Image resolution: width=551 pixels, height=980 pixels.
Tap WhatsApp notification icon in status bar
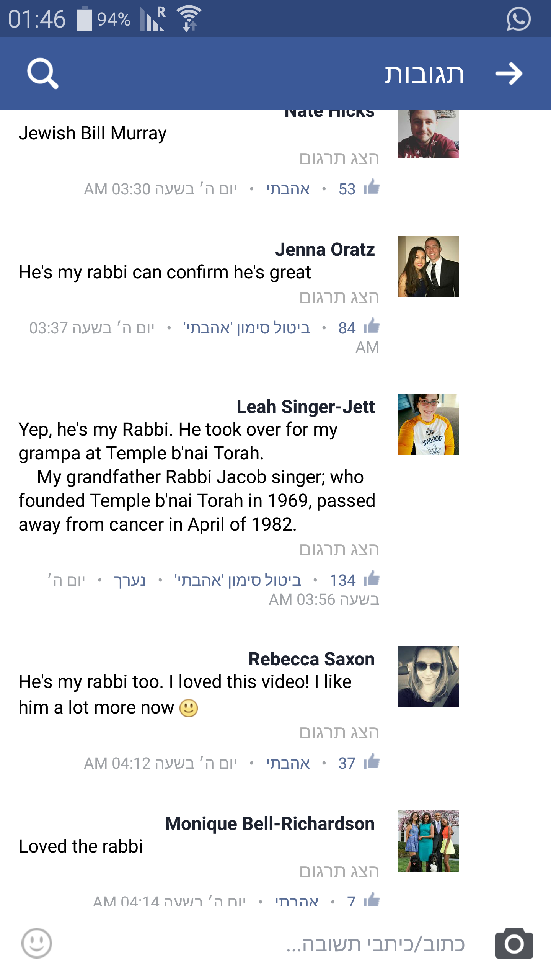518,19
